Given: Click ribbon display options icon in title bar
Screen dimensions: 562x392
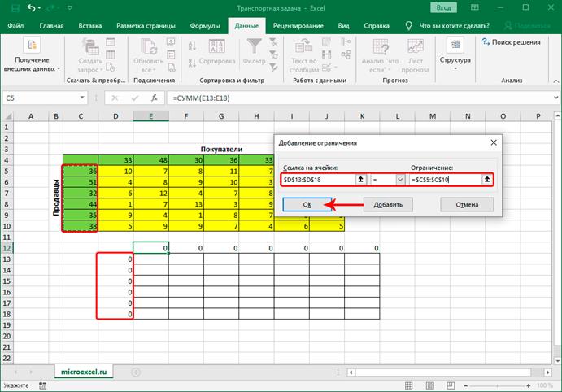Looking at the screenshot, I should coord(474,7).
